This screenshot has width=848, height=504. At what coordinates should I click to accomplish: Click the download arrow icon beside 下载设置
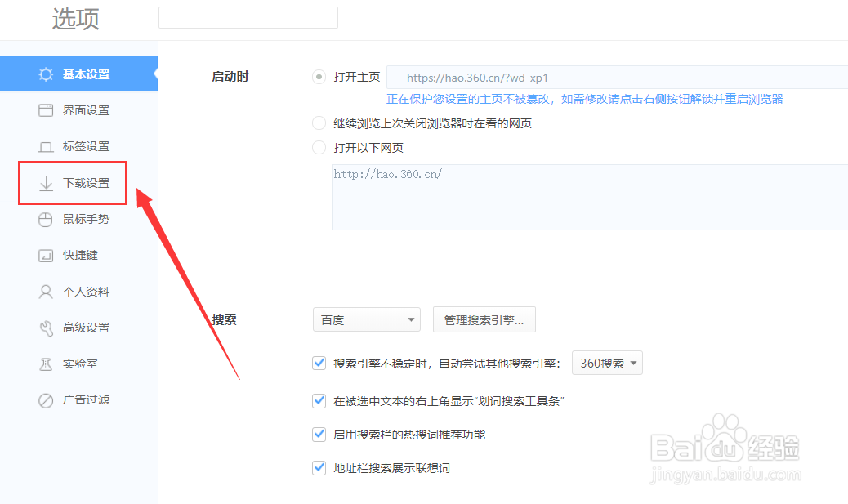(x=46, y=183)
